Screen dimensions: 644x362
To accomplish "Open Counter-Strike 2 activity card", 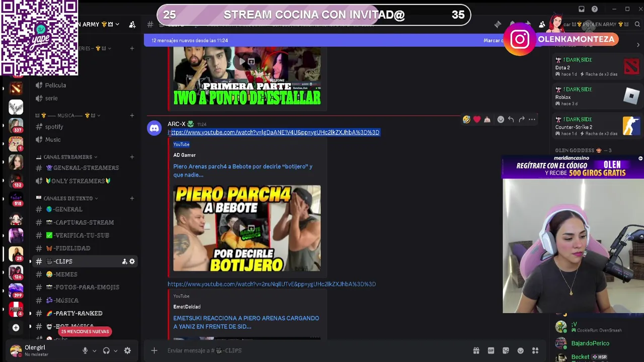I will pyautogui.click(x=597, y=126).
